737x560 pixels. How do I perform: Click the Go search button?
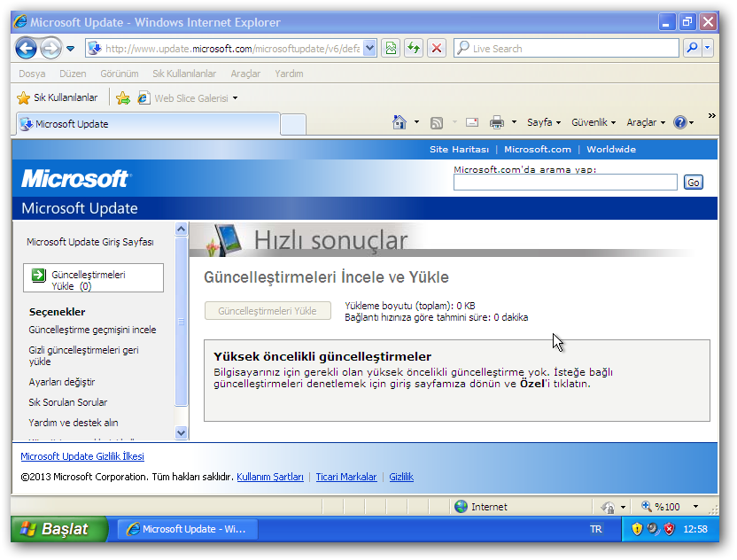(x=693, y=182)
